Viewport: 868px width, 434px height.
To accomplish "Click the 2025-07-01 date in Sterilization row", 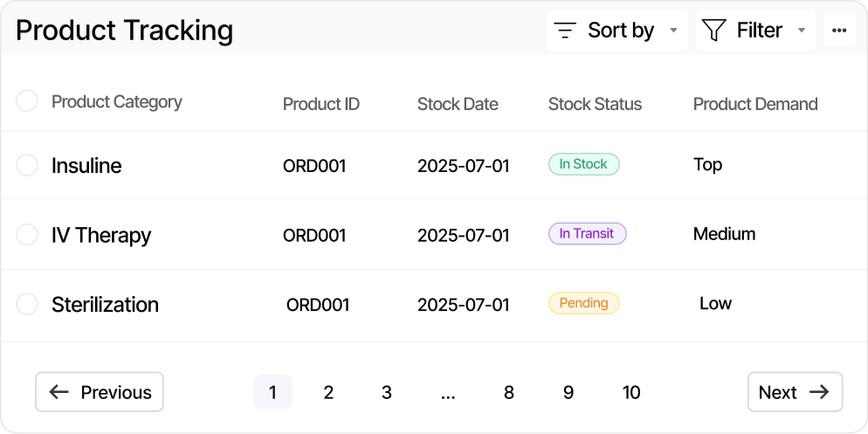I will [x=464, y=305].
